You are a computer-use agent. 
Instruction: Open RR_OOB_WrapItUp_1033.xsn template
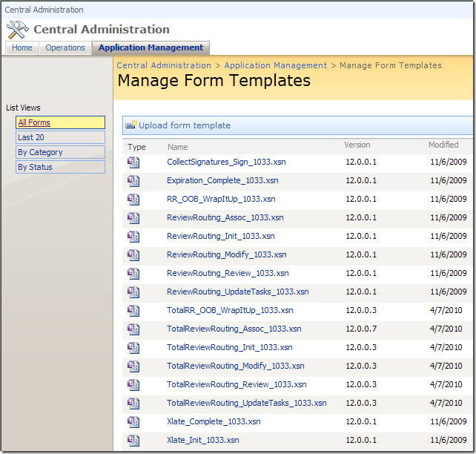pos(221,199)
